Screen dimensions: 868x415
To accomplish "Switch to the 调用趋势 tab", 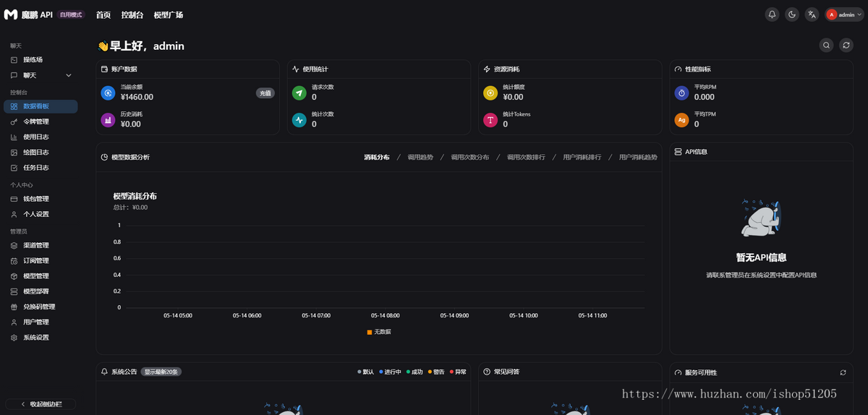I will tap(420, 157).
